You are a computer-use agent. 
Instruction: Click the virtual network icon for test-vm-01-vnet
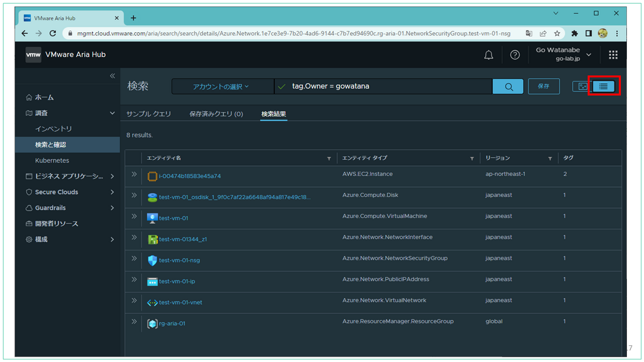coord(152,302)
